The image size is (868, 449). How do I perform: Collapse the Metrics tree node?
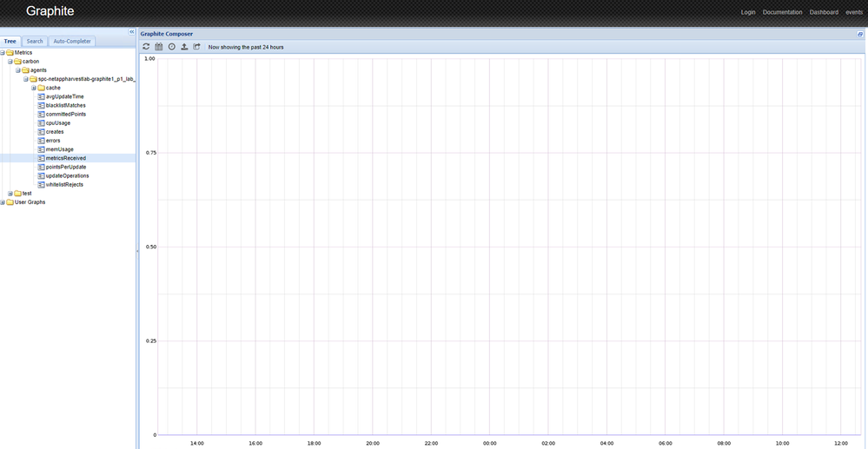pos(3,53)
